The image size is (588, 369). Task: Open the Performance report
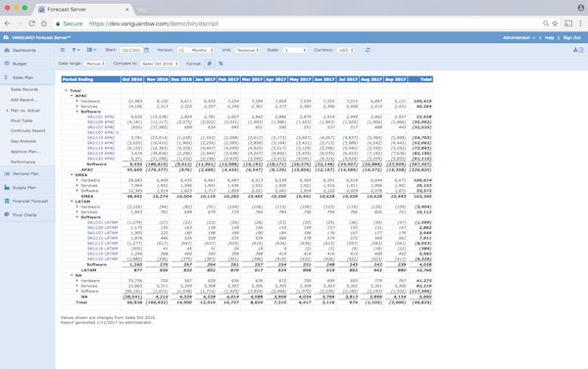(23, 162)
